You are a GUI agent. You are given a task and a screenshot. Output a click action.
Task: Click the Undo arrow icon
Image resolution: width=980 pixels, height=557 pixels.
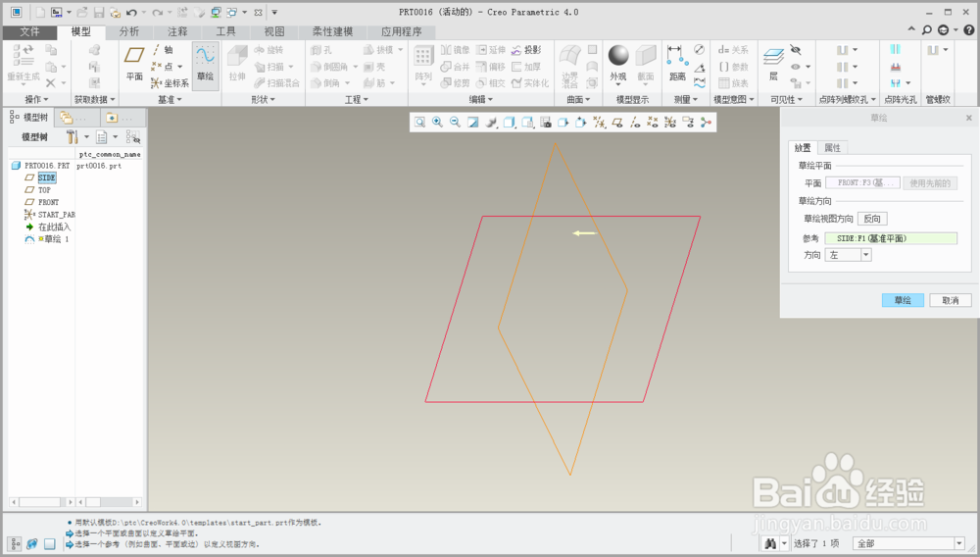pos(131,13)
